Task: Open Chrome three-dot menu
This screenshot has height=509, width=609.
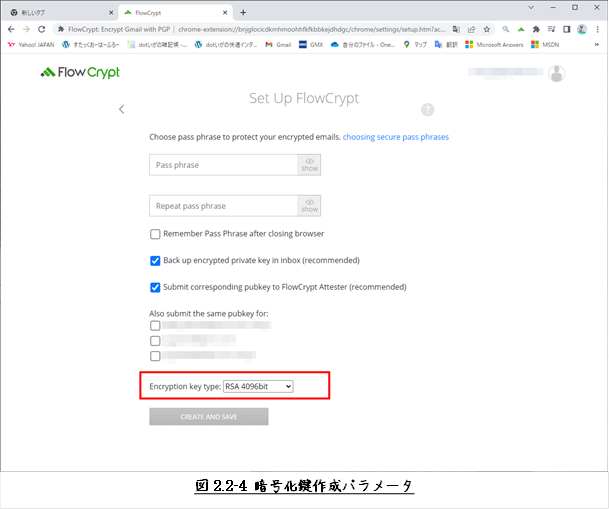Action: (597, 30)
